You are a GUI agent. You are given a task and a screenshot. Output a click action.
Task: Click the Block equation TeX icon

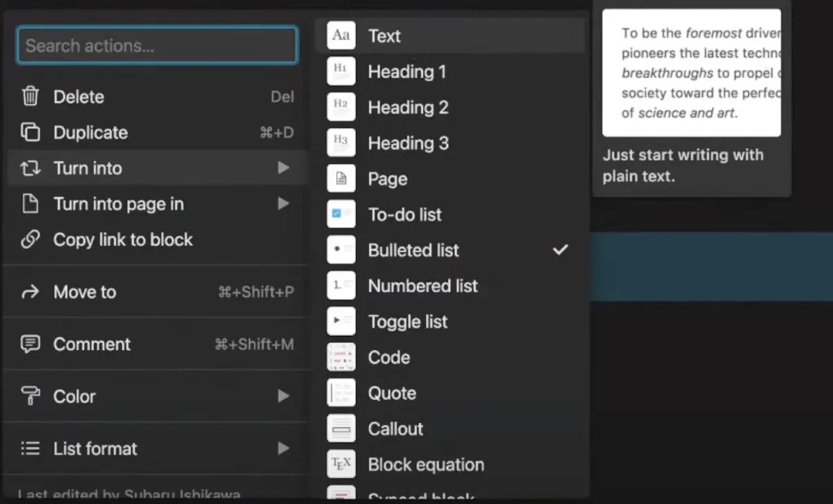coord(341,464)
